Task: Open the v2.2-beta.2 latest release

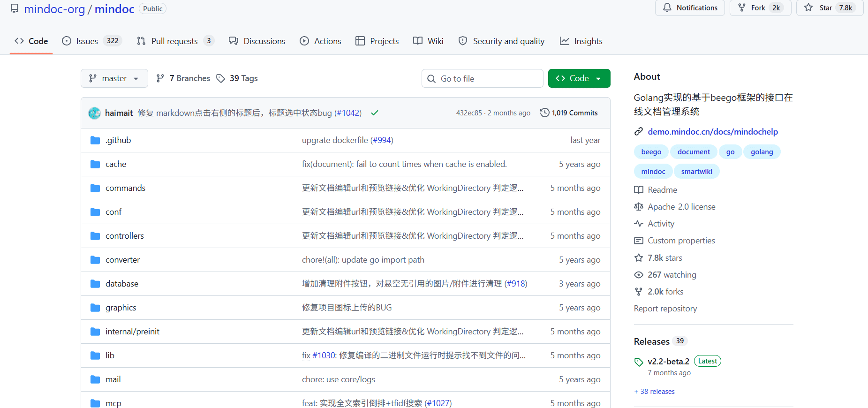Action: pos(668,362)
